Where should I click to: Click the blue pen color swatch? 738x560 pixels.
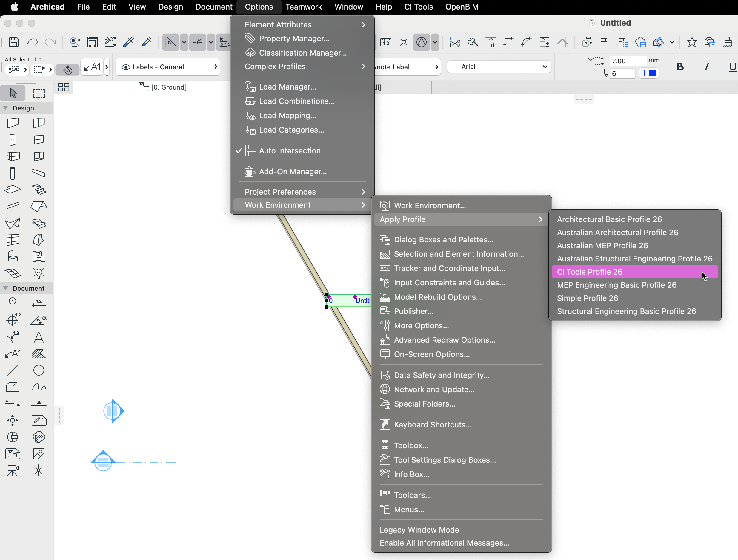(x=652, y=73)
